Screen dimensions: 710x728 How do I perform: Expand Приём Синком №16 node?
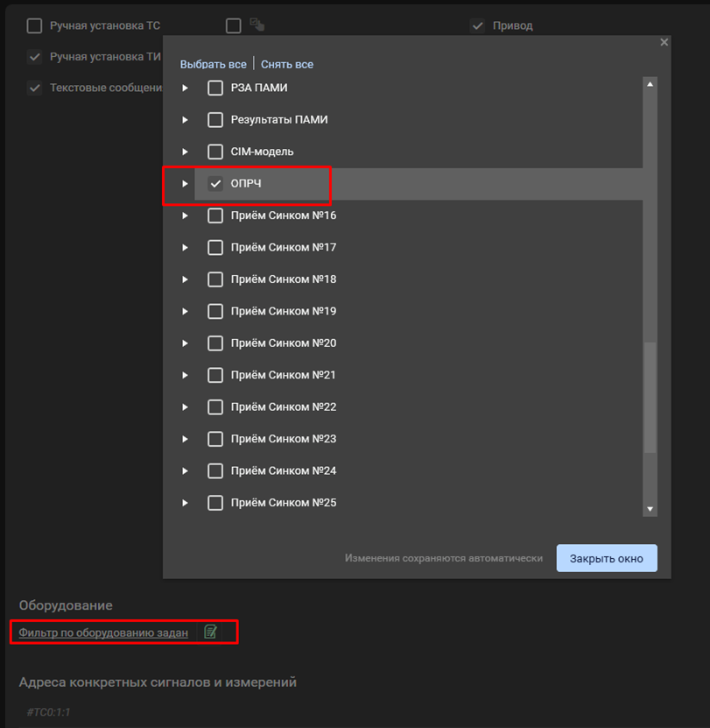pyautogui.click(x=185, y=216)
